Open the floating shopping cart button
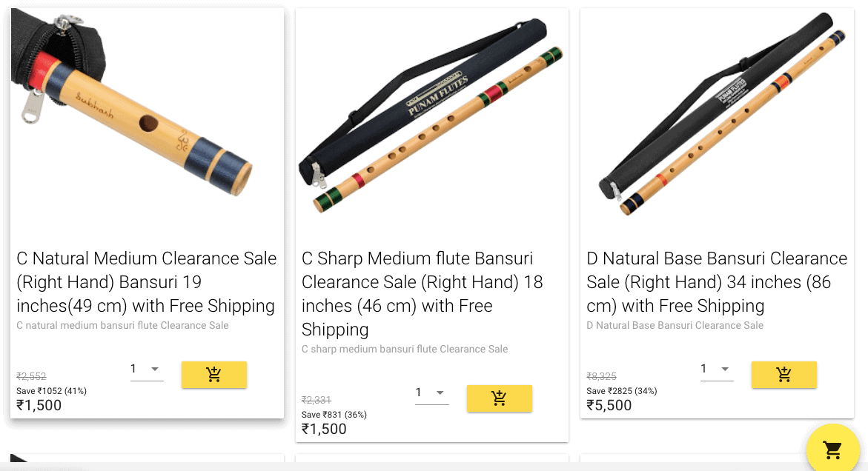Viewport: 868px width, 471px height. (832, 450)
